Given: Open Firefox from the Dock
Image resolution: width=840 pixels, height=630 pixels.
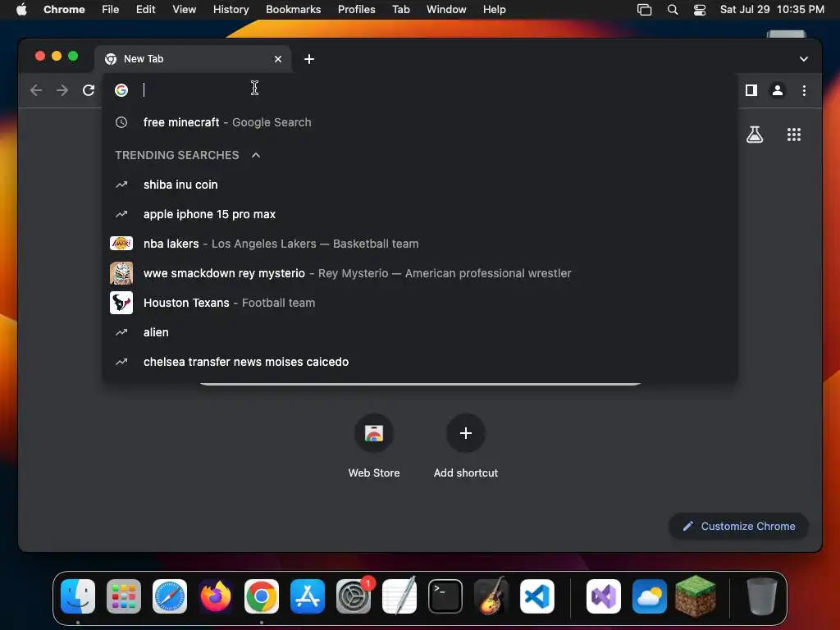Looking at the screenshot, I should 216,596.
